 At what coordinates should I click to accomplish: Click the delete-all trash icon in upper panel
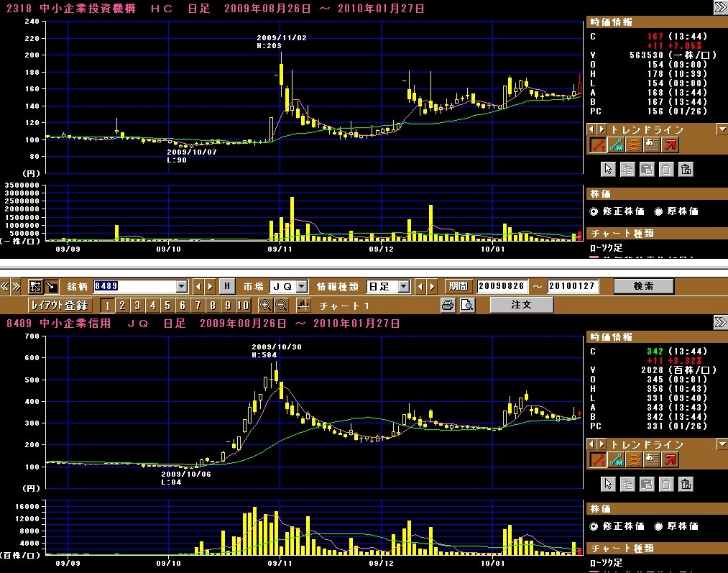pyautogui.click(x=686, y=170)
